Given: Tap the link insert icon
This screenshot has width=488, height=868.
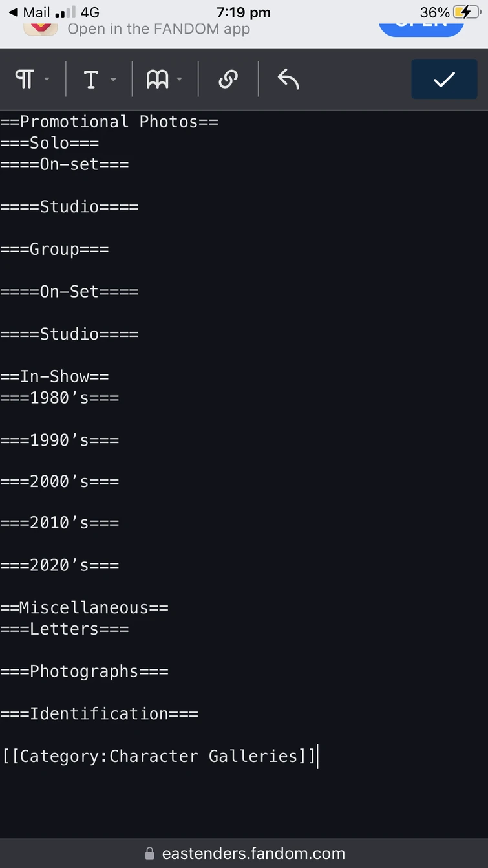Looking at the screenshot, I should [228, 80].
